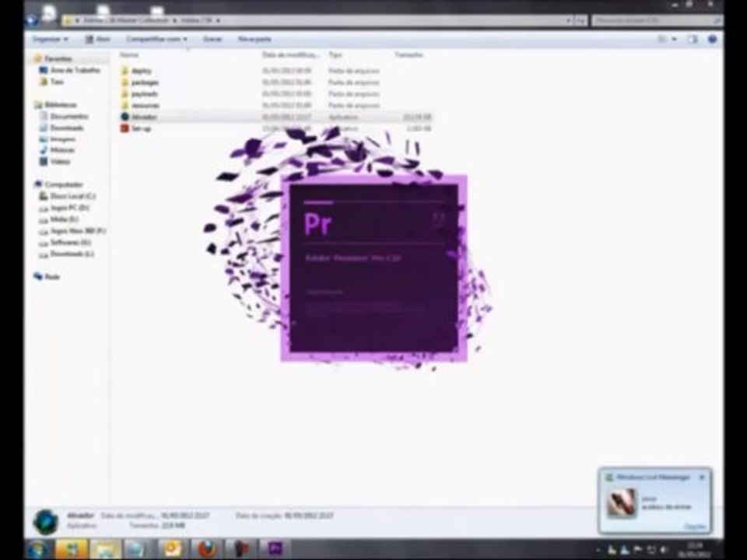Open the Organizar dropdown menu

pyautogui.click(x=50, y=39)
